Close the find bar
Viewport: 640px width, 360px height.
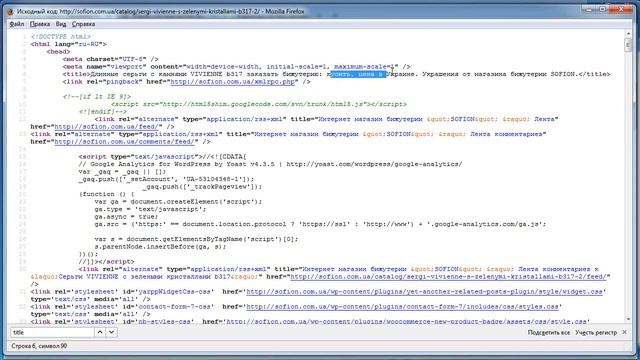[624, 332]
